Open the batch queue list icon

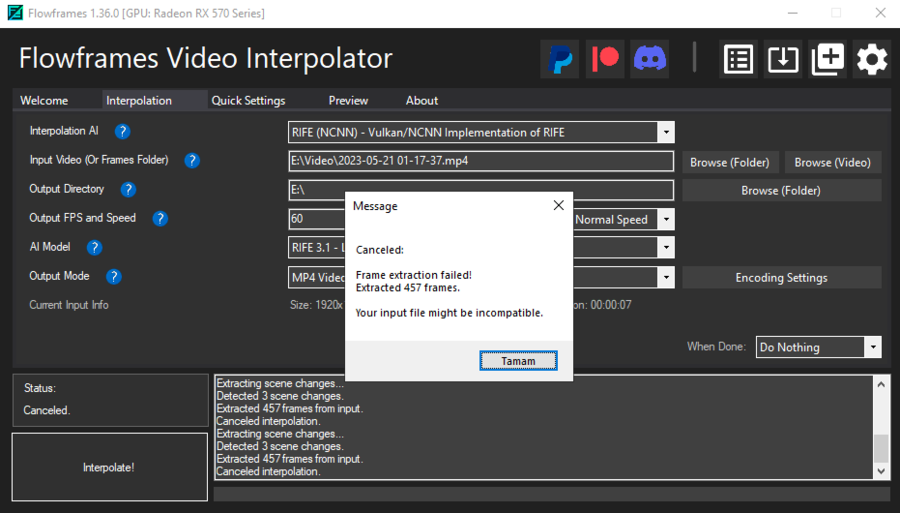coord(738,59)
